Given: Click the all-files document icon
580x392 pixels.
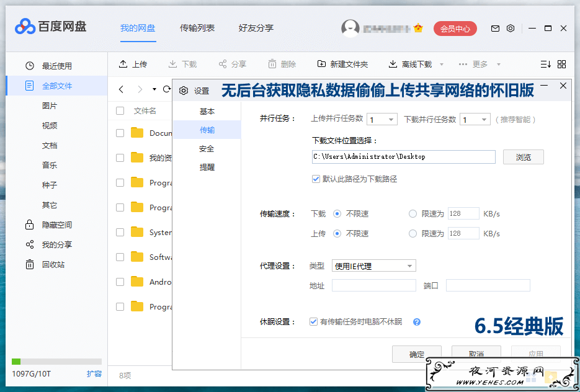Looking at the screenshot, I should point(30,86).
